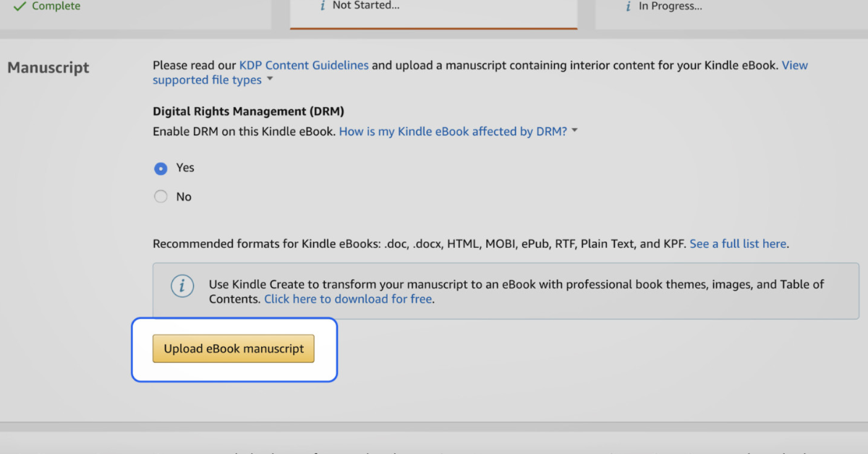Open 'See a full list here' link
The image size is (868, 454).
click(738, 244)
